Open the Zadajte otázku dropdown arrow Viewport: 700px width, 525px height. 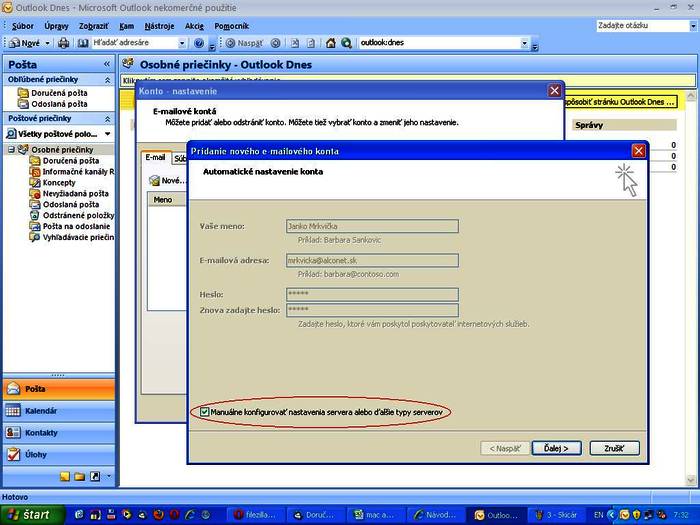coord(692,26)
